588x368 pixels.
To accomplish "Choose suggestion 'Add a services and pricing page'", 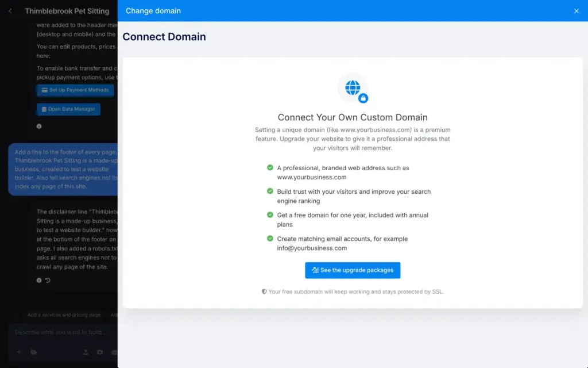I will pyautogui.click(x=64, y=315).
